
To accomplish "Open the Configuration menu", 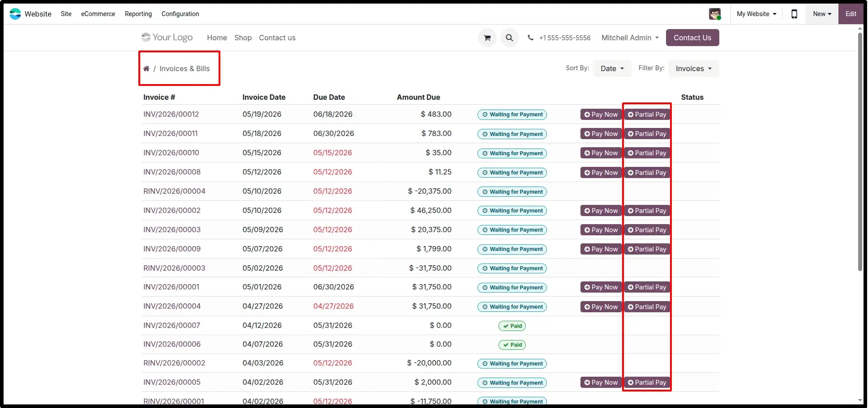I will tap(180, 14).
